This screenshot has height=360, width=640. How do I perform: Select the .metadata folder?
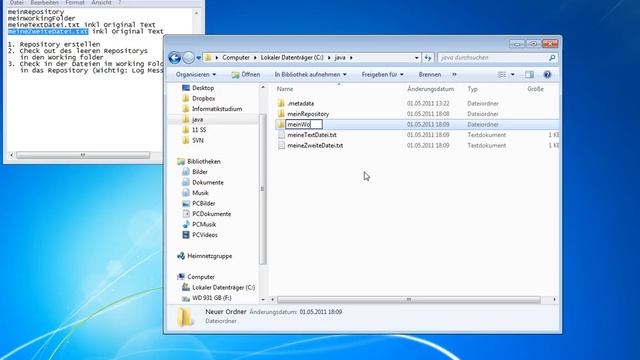click(300, 104)
